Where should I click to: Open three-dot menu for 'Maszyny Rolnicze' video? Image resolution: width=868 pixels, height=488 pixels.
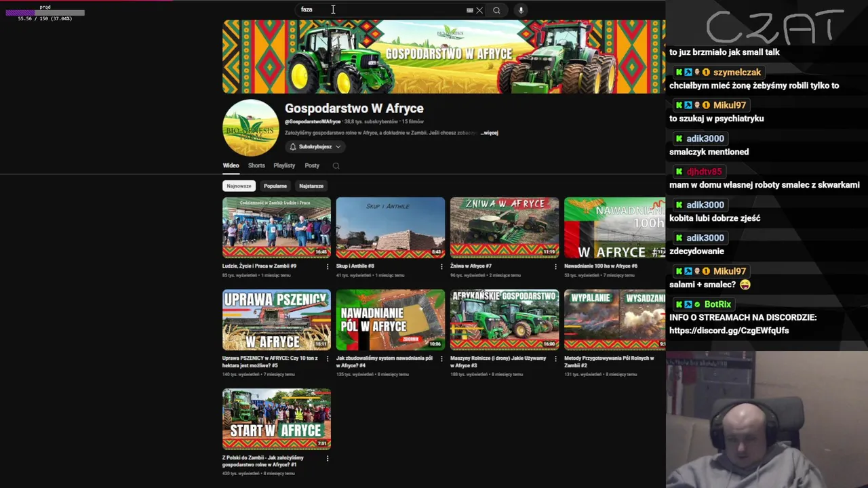tap(555, 359)
